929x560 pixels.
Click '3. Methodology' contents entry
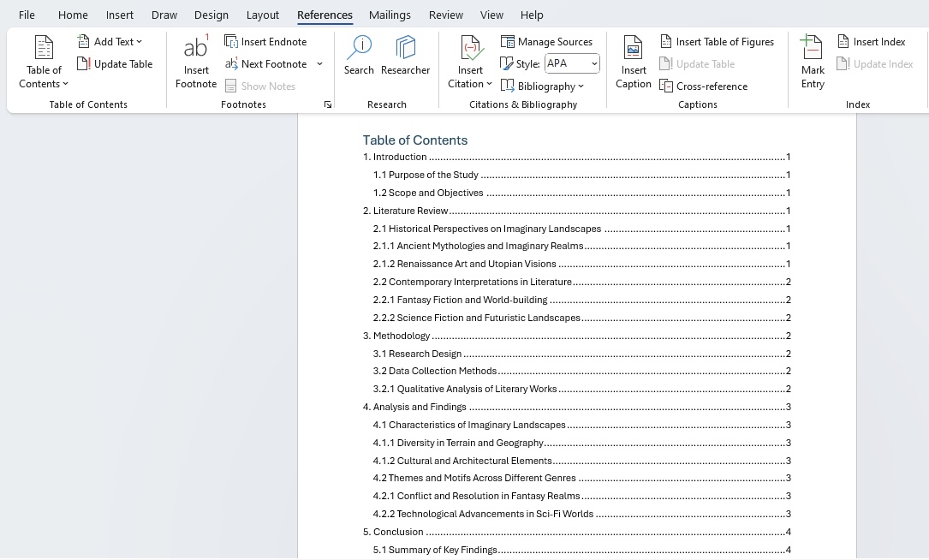[x=576, y=336]
